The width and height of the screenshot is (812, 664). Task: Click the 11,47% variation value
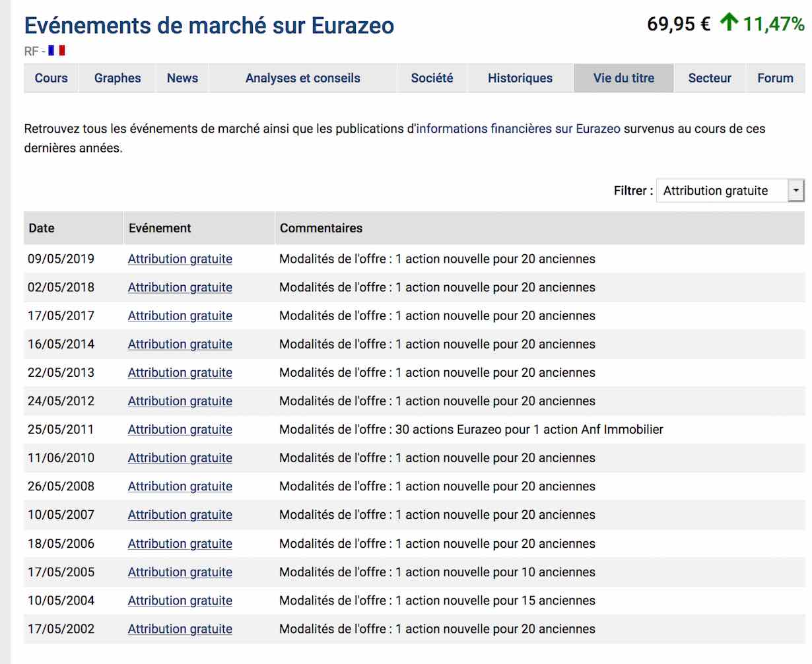coord(774,24)
